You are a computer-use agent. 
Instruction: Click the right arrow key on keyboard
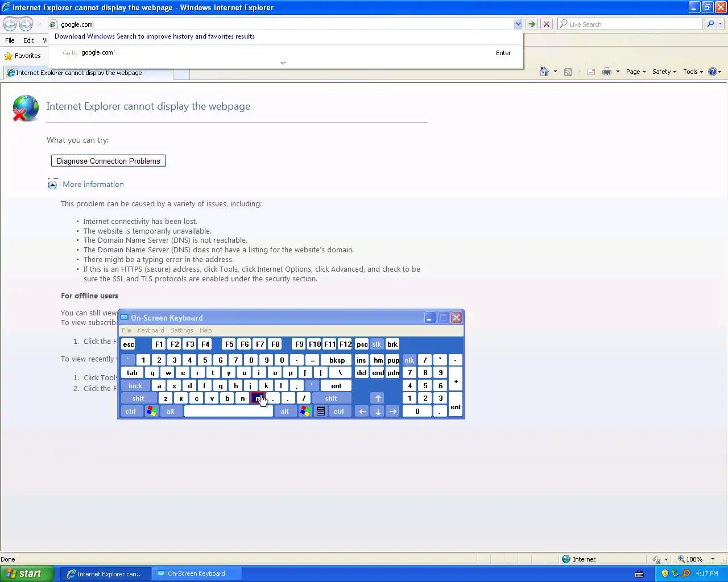[393, 411]
